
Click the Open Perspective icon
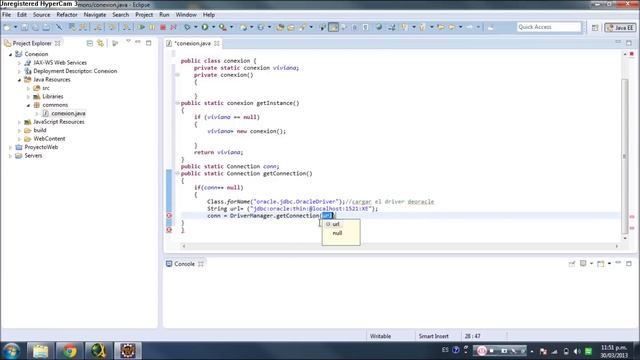[x=595, y=28]
